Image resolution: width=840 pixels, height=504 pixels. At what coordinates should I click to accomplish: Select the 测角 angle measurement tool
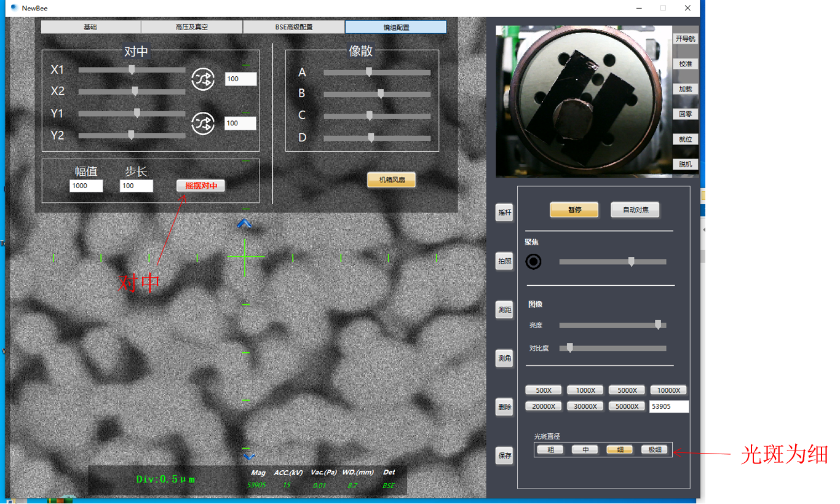[504, 358]
